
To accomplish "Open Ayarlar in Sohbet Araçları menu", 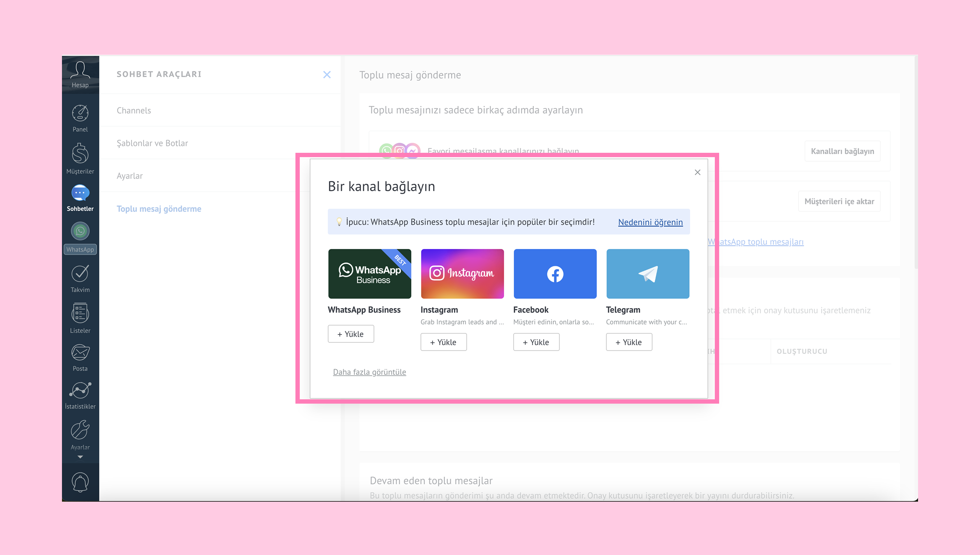I will coord(130,176).
